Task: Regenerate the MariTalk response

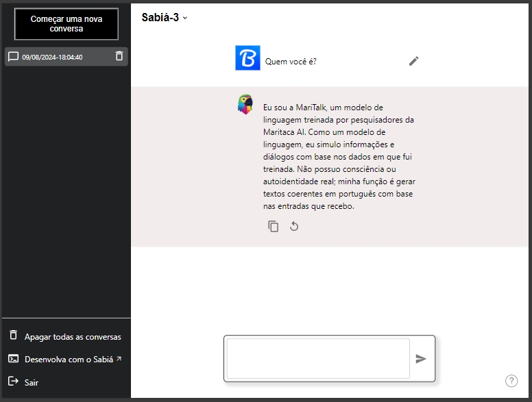Action: [x=294, y=226]
